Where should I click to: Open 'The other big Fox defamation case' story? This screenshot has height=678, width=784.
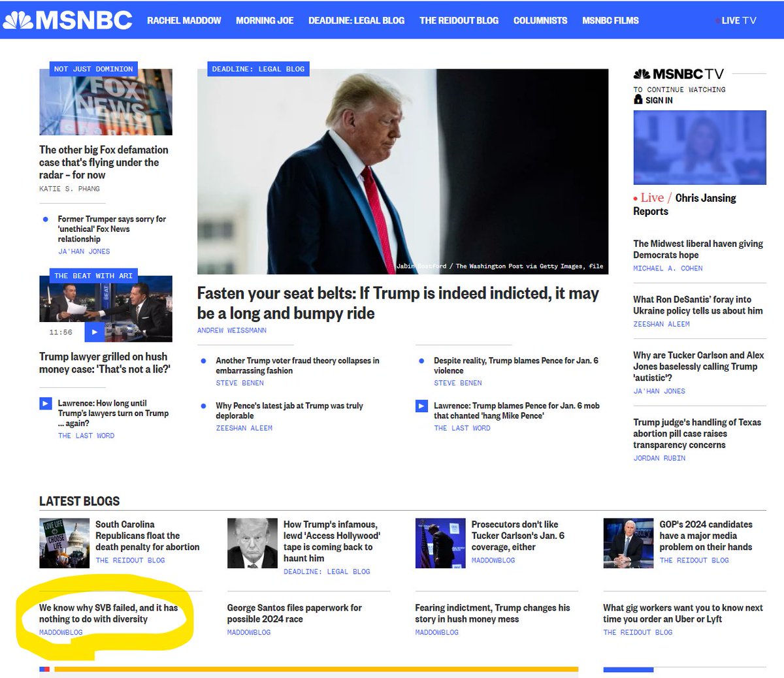point(104,162)
